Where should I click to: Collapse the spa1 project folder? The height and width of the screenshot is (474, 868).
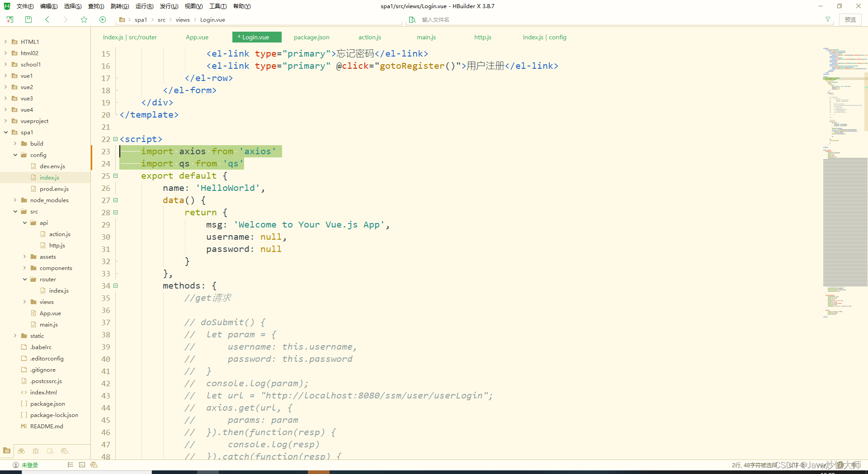point(5,132)
